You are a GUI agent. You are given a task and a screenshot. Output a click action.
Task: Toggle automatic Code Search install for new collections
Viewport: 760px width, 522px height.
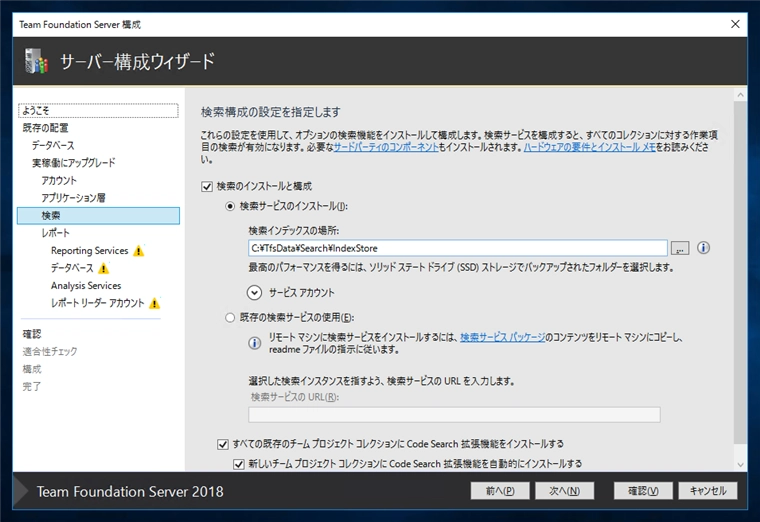click(238, 464)
